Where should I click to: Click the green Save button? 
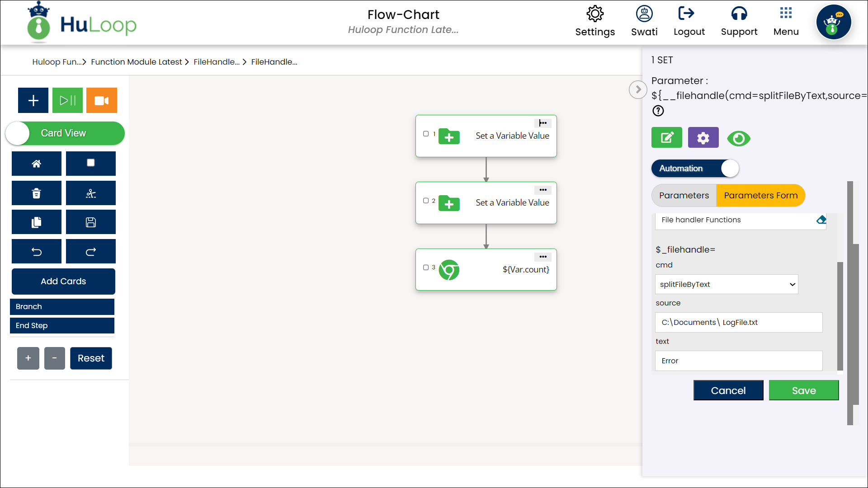click(804, 390)
